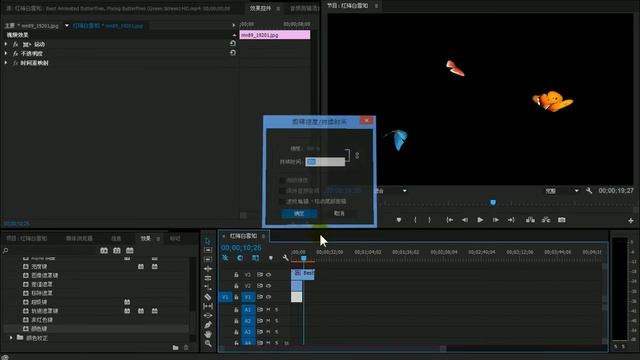The image size is (640, 360).
Task: Go to In point in Program monitor
Action: point(449,220)
